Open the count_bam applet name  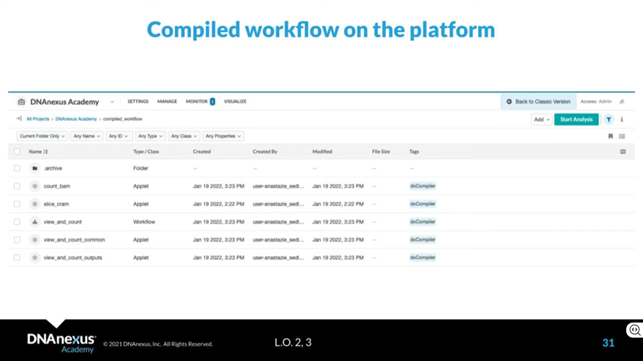pyautogui.click(x=57, y=186)
